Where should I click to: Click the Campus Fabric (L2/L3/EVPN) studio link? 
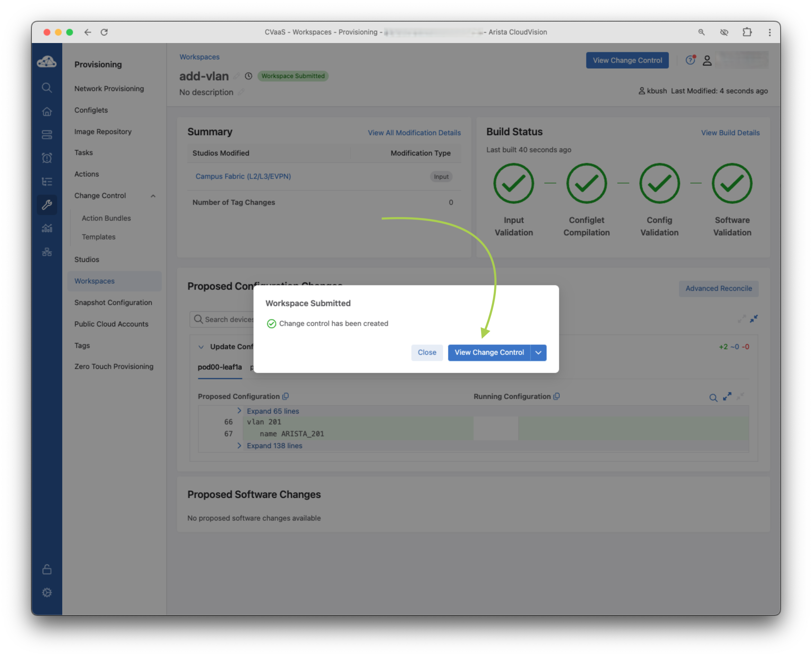(x=243, y=176)
